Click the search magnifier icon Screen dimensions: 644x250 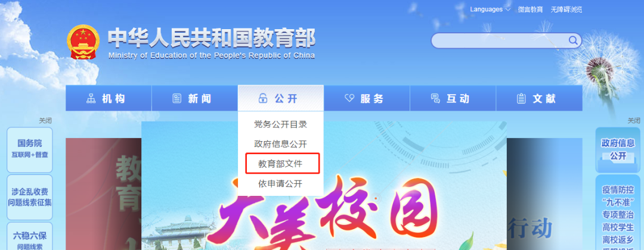573,40
